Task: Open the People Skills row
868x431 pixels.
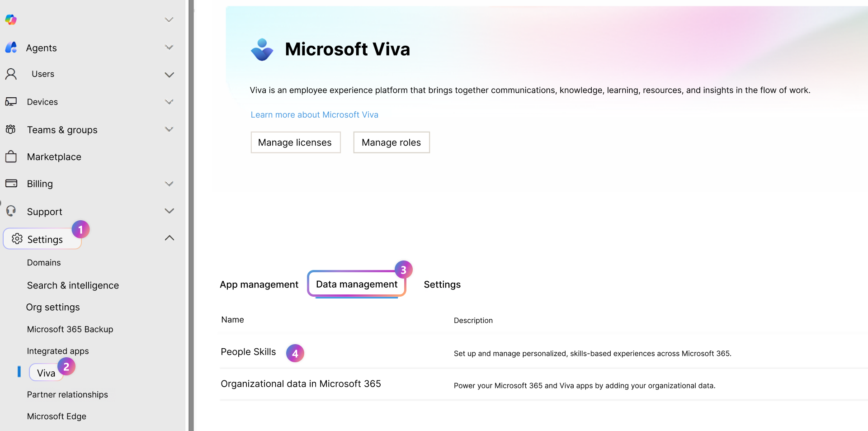Action: point(248,352)
